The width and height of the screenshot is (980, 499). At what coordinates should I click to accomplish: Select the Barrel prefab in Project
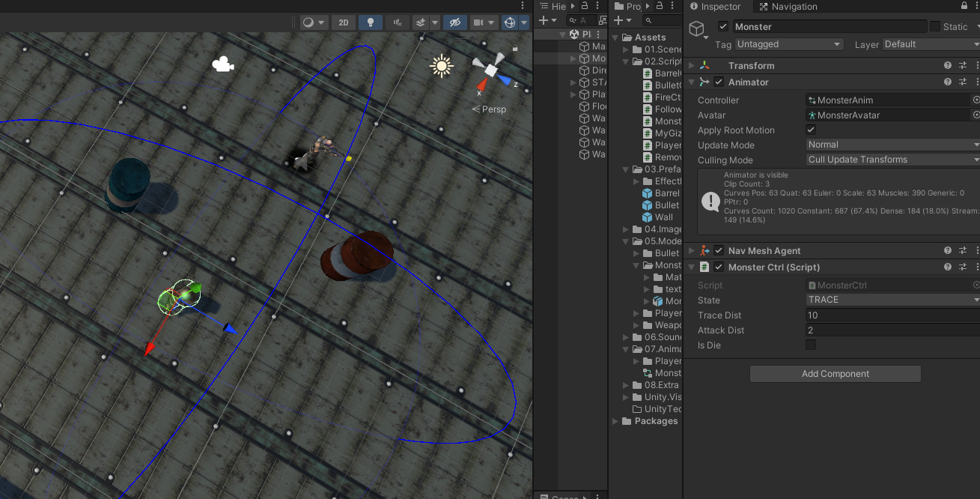click(x=662, y=193)
